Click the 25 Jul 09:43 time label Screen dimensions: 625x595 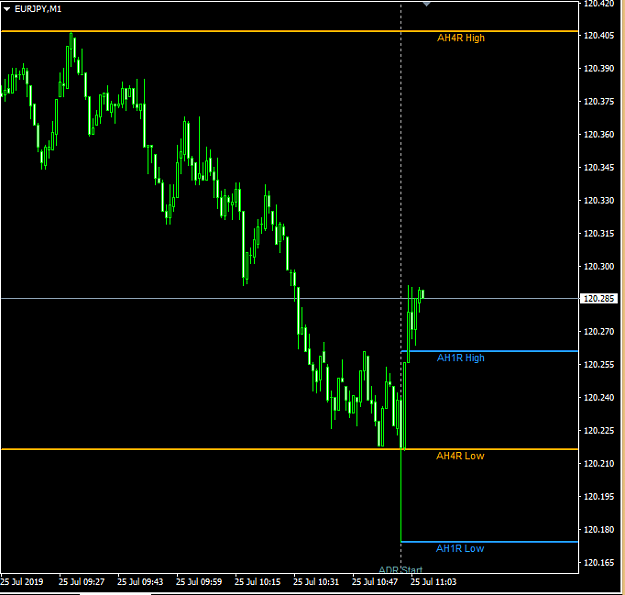point(140,582)
